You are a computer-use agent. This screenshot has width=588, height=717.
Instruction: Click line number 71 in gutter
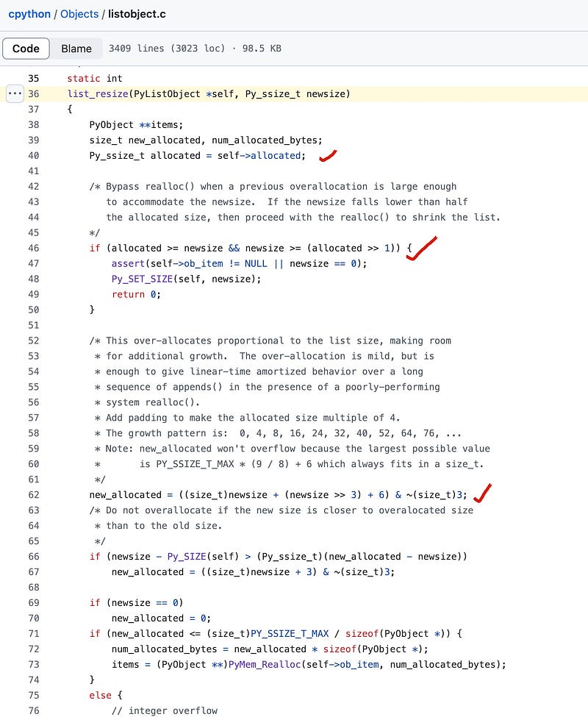point(34,633)
